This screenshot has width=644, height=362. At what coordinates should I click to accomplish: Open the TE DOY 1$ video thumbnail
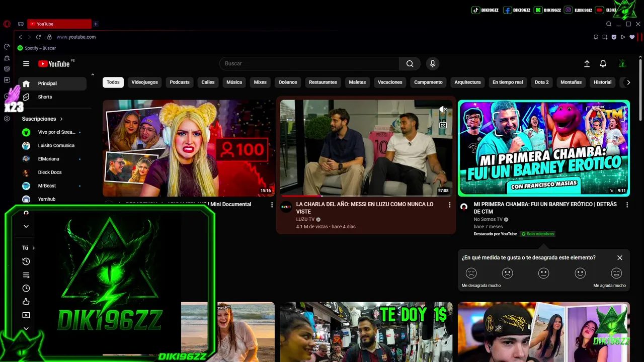tap(366, 332)
